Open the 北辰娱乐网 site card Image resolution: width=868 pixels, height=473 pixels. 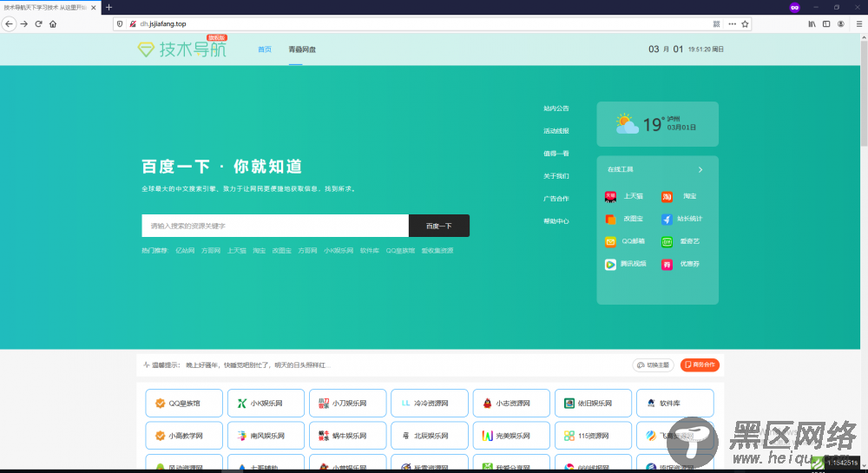point(430,436)
